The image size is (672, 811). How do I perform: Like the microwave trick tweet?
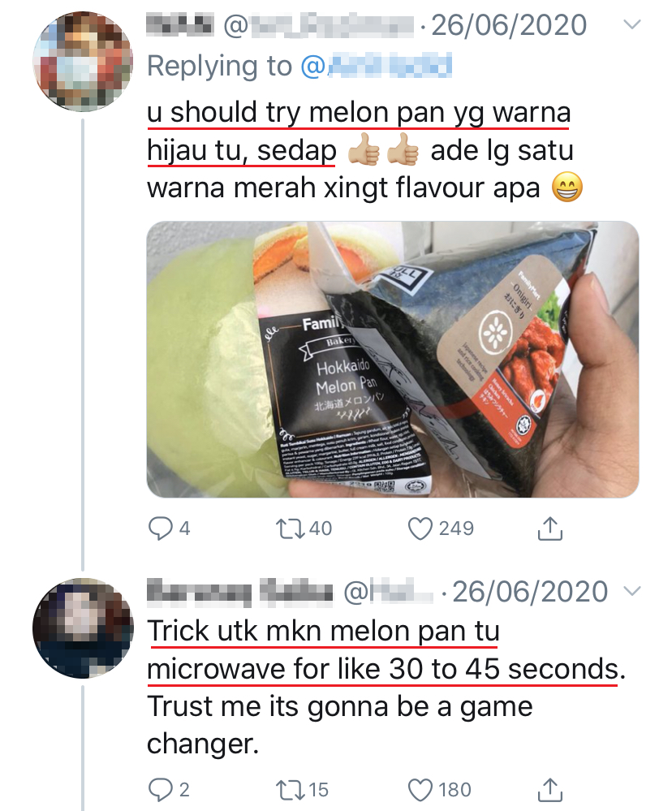419,789
